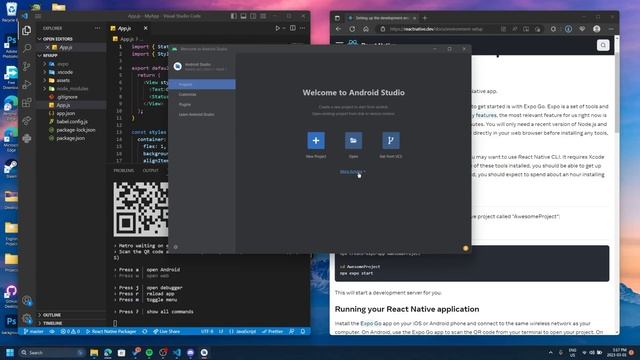This screenshot has width=640, height=360.
Task: Toggle Panel layout icon in VS Code title bar
Action: tap(243, 16)
